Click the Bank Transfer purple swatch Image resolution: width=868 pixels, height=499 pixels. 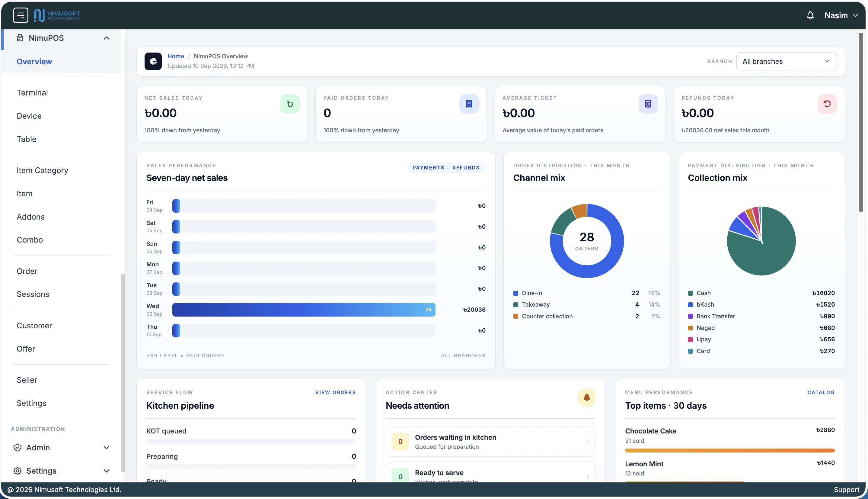(x=690, y=316)
